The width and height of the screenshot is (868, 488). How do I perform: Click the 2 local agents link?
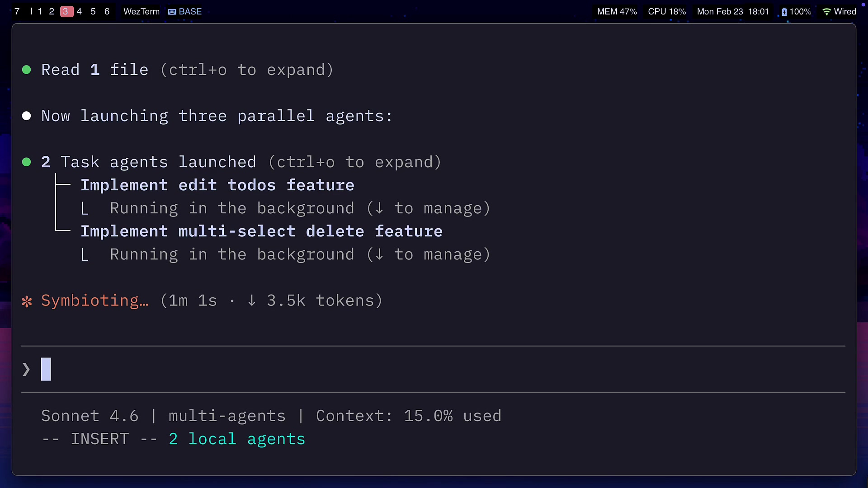click(236, 438)
